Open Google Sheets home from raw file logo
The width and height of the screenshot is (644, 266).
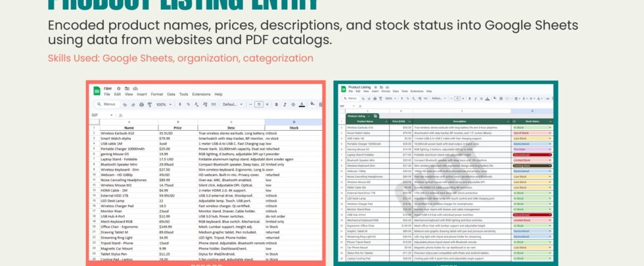pos(96,91)
